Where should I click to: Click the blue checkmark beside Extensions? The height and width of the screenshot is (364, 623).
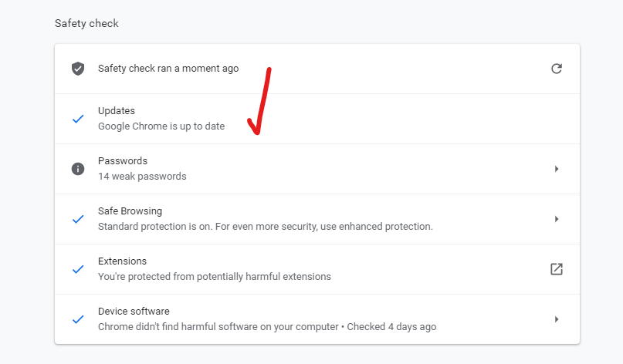pos(78,269)
